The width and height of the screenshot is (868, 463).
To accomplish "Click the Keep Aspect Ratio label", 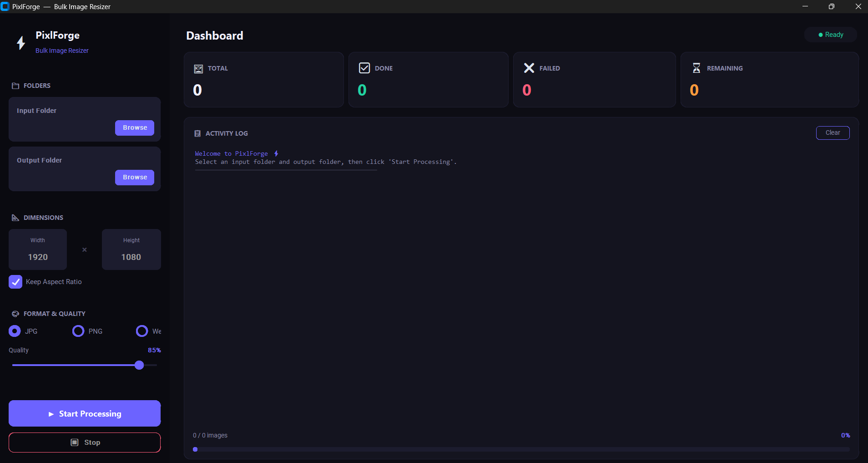I will tap(54, 282).
